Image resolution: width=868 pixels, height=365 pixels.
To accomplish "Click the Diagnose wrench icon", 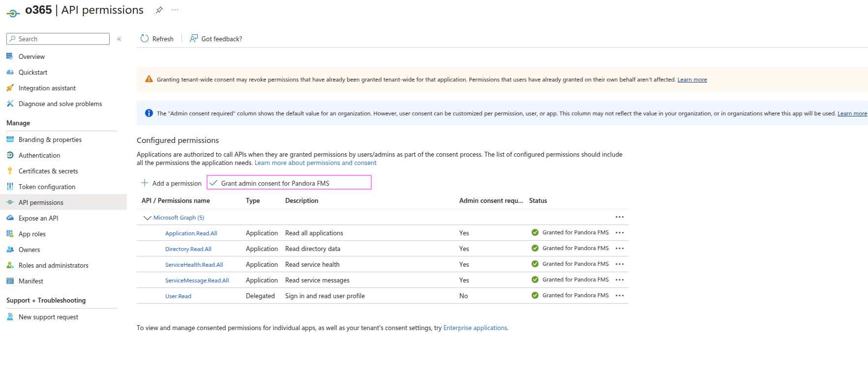I will tap(10, 104).
